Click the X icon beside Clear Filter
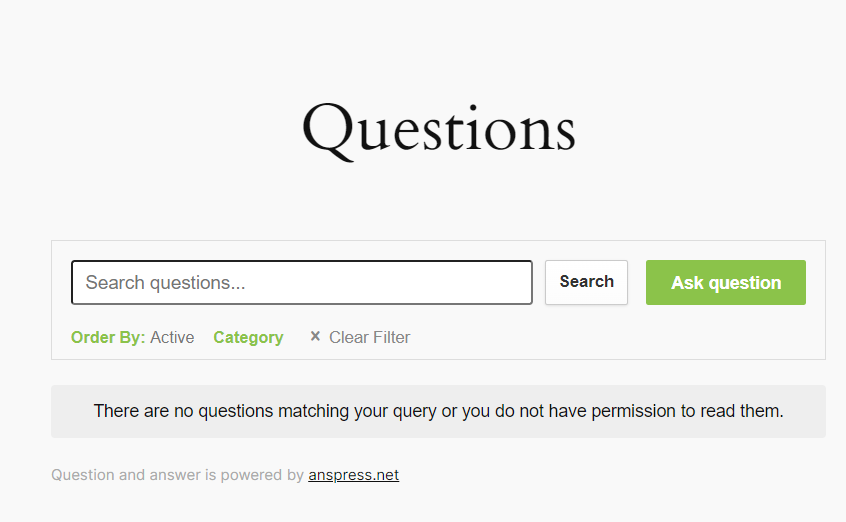This screenshot has height=522, width=846. coord(315,337)
